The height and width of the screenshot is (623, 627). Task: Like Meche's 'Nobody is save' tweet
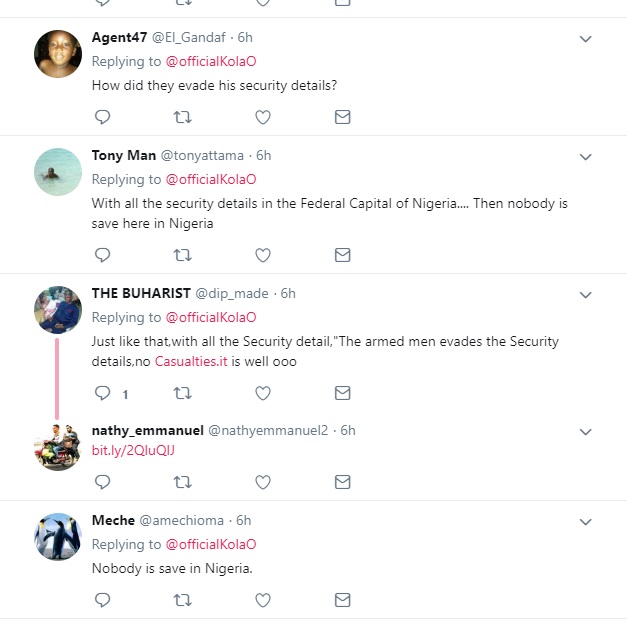(x=263, y=600)
